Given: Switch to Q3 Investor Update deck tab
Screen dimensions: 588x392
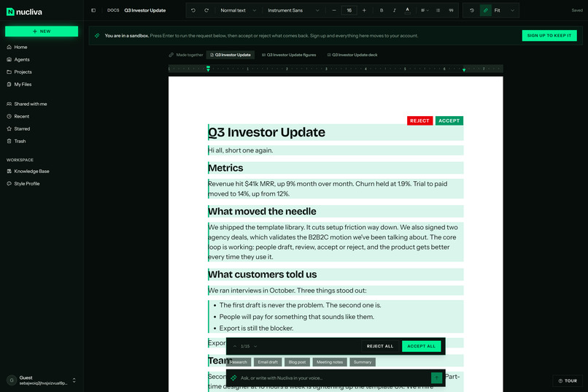Looking at the screenshot, I should tap(352, 55).
